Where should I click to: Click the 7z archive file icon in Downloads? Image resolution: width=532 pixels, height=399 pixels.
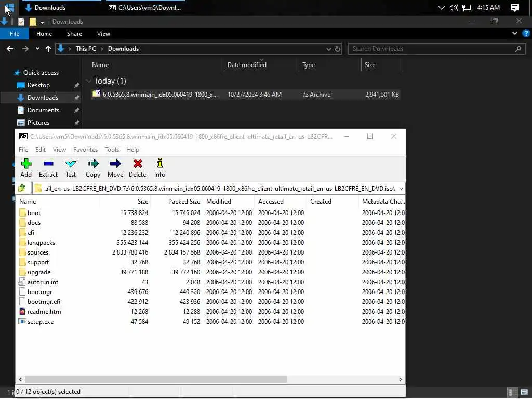pyautogui.click(x=96, y=94)
